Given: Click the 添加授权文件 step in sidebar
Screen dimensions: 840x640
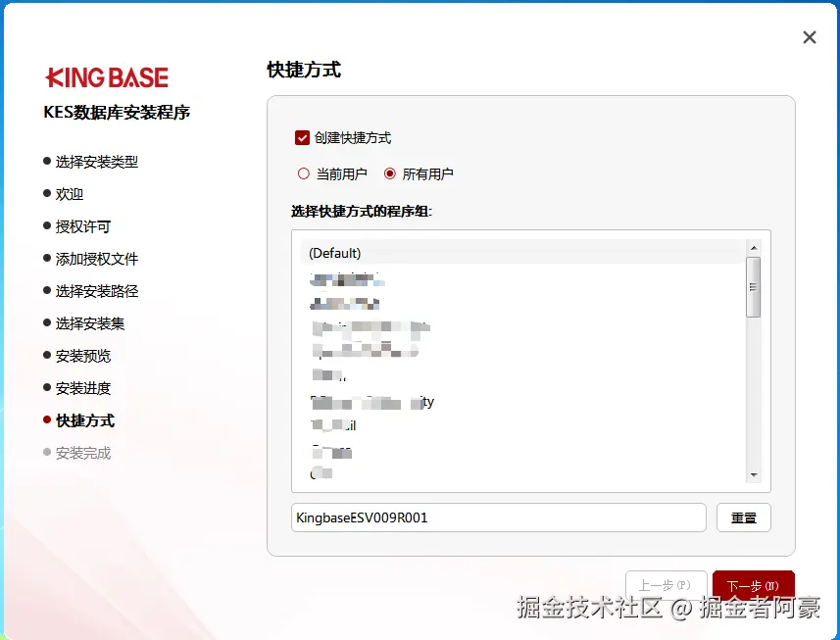Looking at the screenshot, I should pyautogui.click(x=91, y=259).
